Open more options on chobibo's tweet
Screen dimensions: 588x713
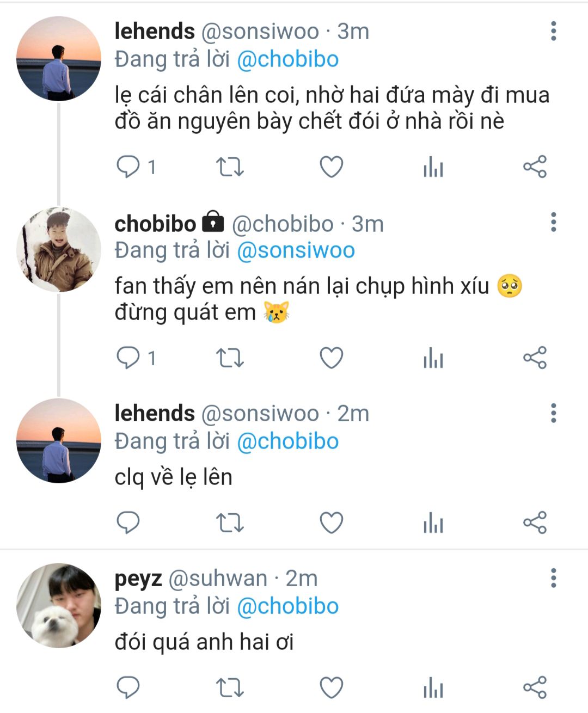[x=554, y=223]
